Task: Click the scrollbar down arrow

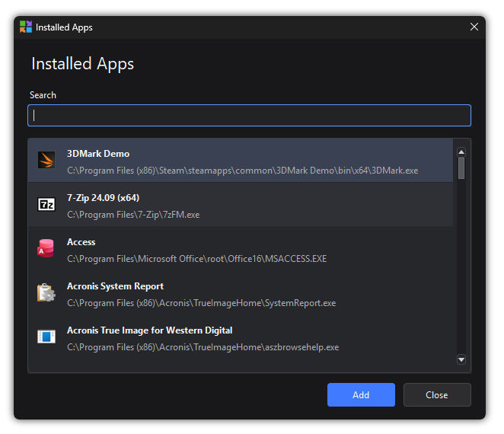Action: pos(461,359)
